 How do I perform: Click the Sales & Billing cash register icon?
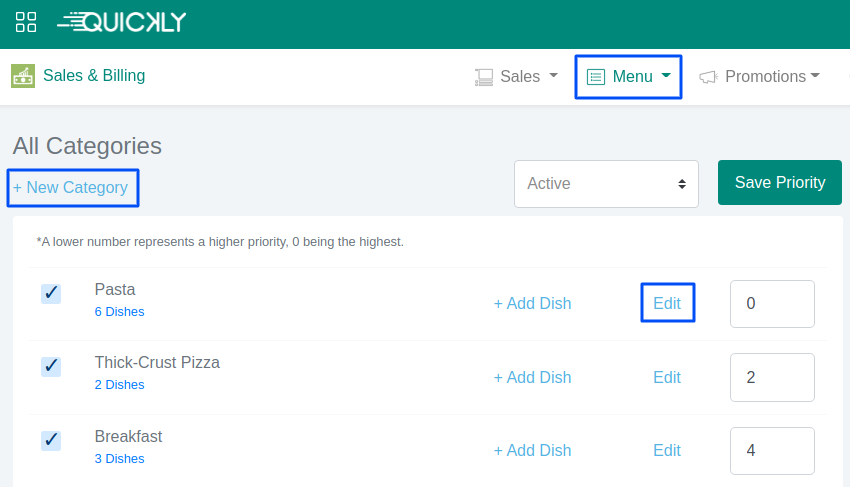[23, 76]
